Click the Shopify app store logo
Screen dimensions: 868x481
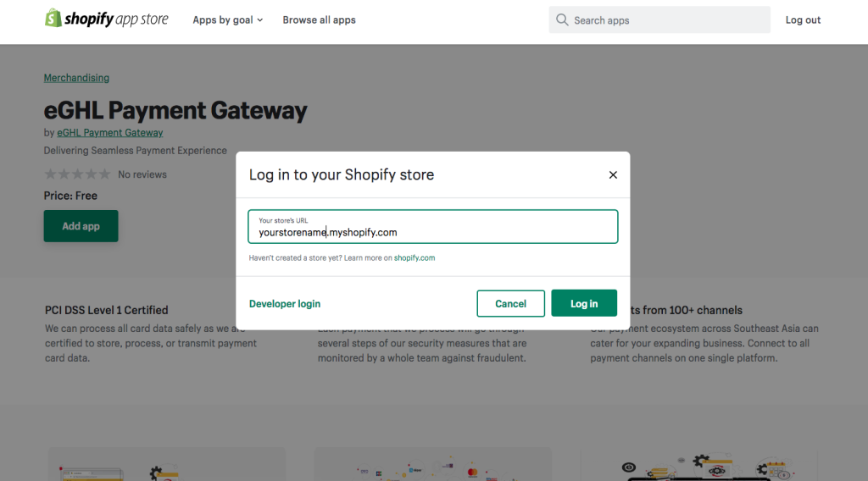pyautogui.click(x=106, y=19)
